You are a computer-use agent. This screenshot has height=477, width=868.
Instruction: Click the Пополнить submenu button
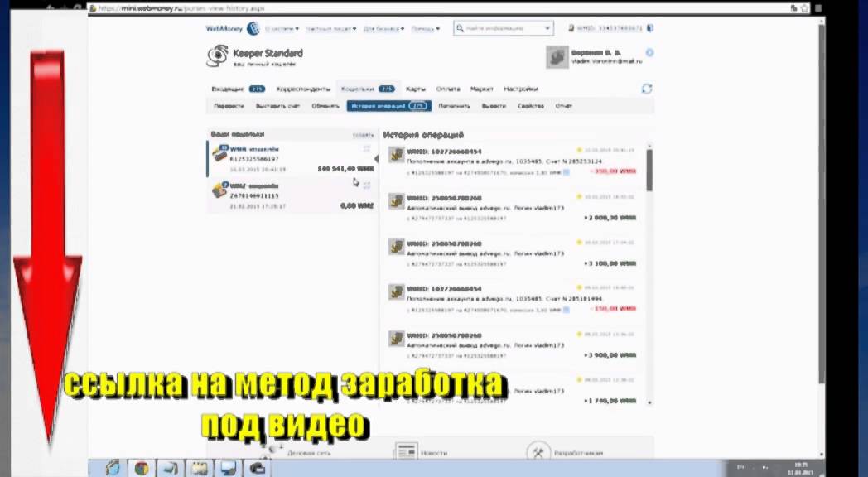(x=455, y=106)
